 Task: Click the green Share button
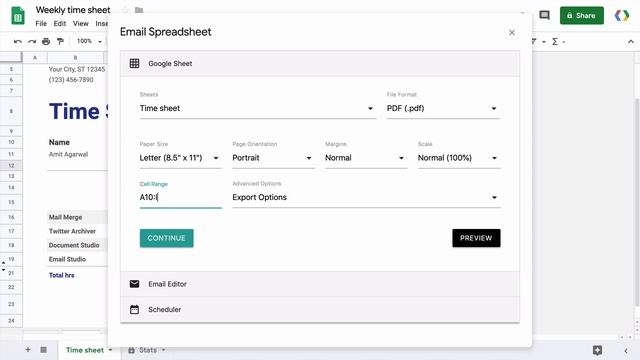(582, 16)
